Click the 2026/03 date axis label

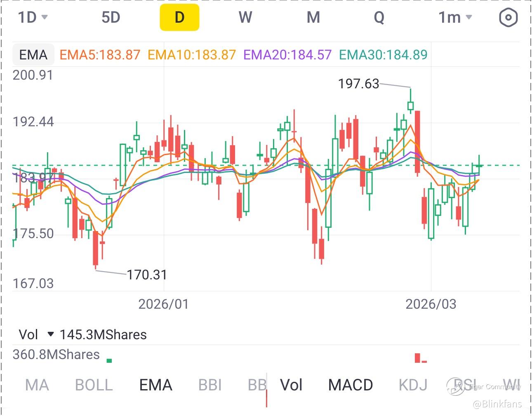tap(431, 304)
